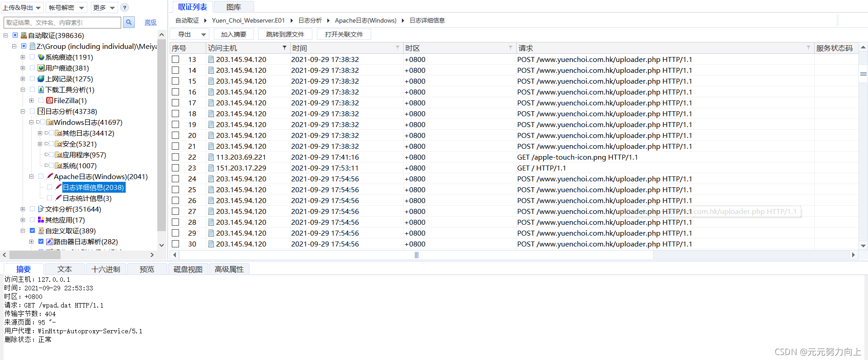Collapse the Apache日志(Windows) tree node
Viewport: 868px width, 360px height.
(x=31, y=176)
